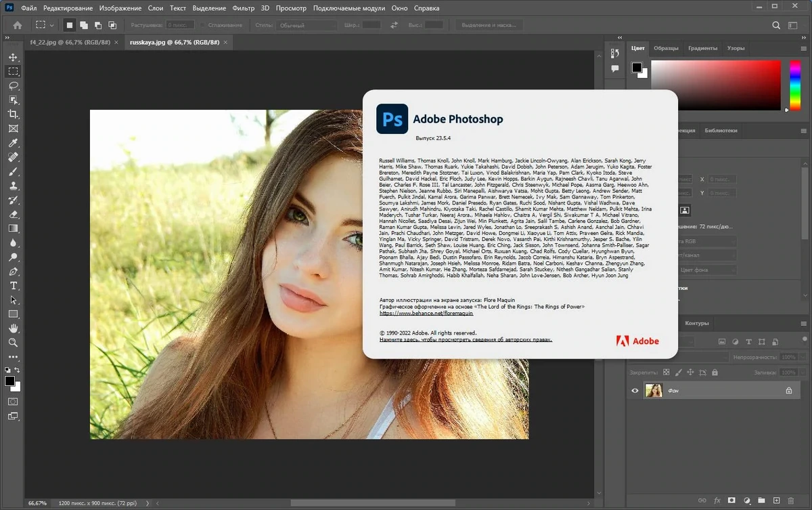Toggle Quick Mask mode icon
The image size is (812, 510).
coord(13,401)
